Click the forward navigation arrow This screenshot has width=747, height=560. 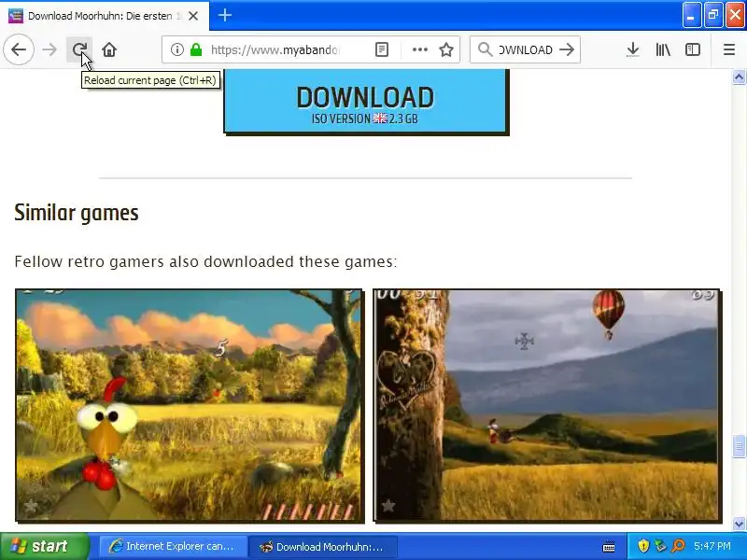pyautogui.click(x=49, y=49)
